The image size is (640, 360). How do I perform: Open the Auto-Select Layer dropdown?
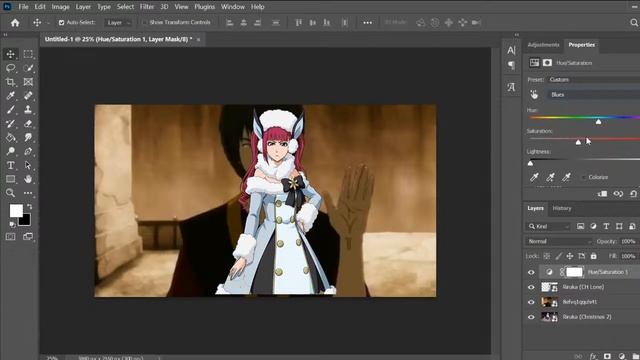click(x=118, y=23)
